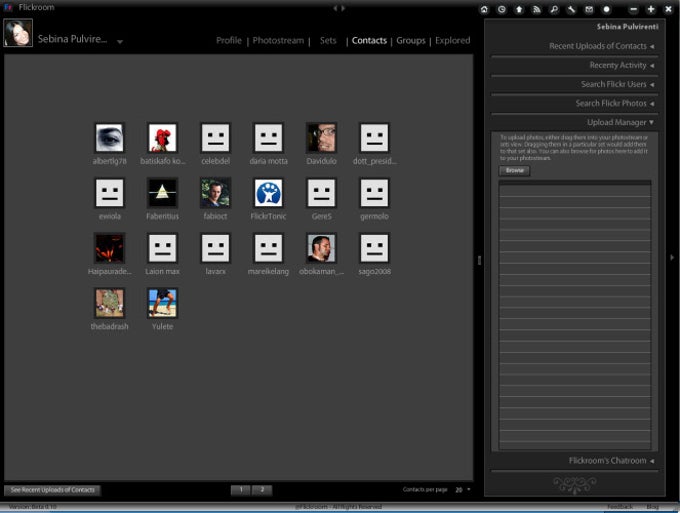
Task: Click the right edge panel collapse arrow
Action: click(x=672, y=257)
